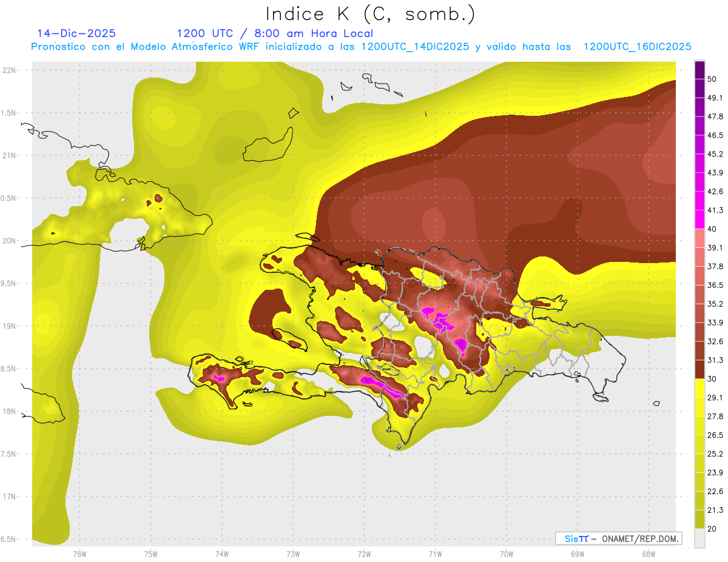Click the "21N" latitude label
This screenshot has width=728, height=562.
9,155
